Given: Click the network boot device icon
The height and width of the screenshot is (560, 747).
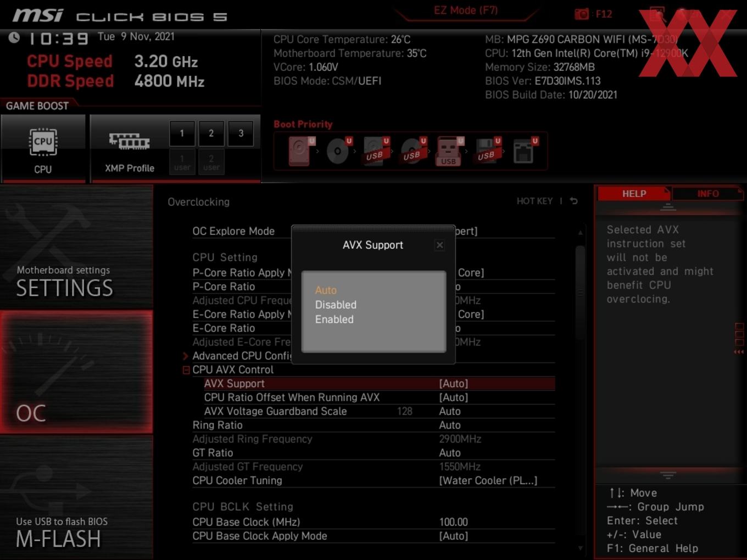Looking at the screenshot, I should coord(525,151).
